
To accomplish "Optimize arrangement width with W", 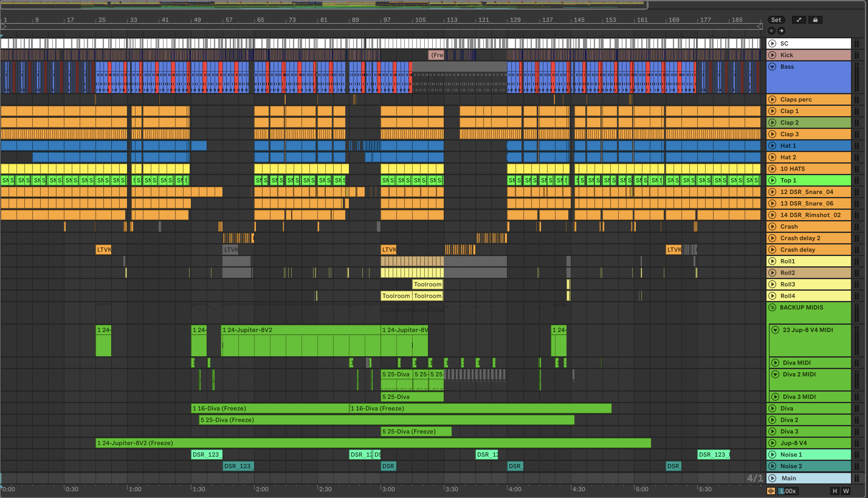I will (x=846, y=491).
